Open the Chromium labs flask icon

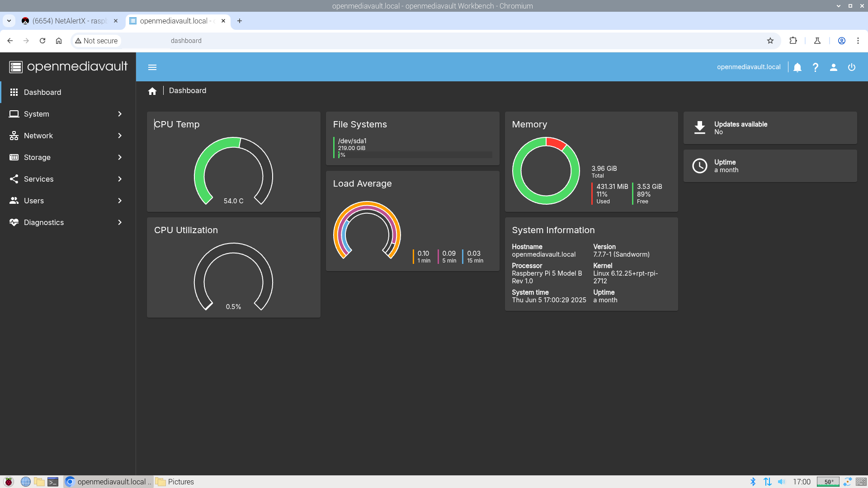click(817, 41)
